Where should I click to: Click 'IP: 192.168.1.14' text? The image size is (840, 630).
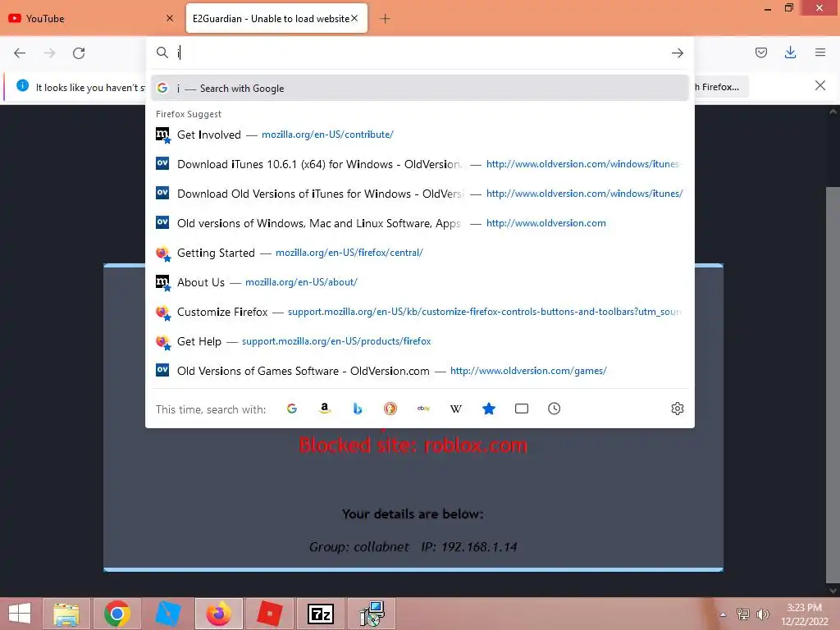[x=469, y=547]
